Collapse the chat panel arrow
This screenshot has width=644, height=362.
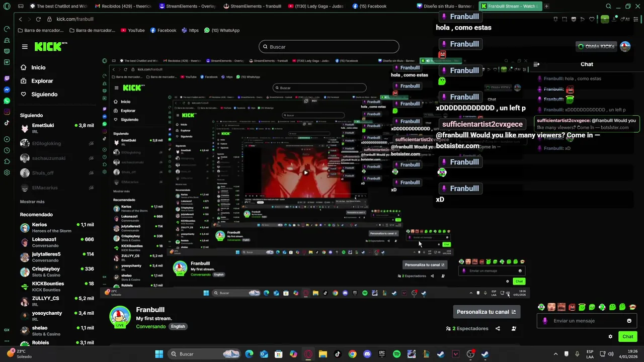pos(536,64)
